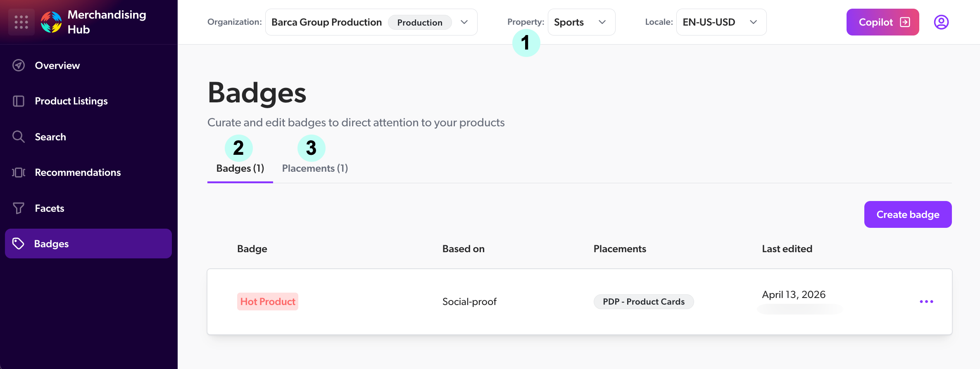Click the Search magnifier icon in sidebar
Screen dimensions: 980x369
tap(19, 137)
